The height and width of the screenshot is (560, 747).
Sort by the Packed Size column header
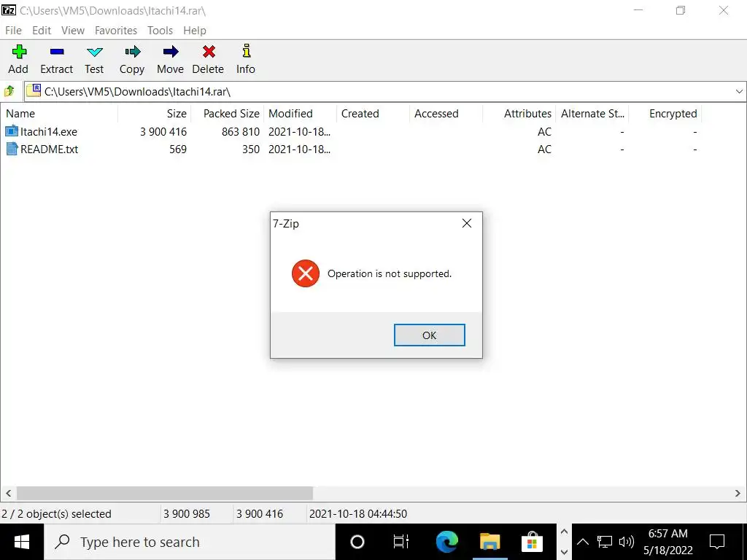[x=228, y=113]
